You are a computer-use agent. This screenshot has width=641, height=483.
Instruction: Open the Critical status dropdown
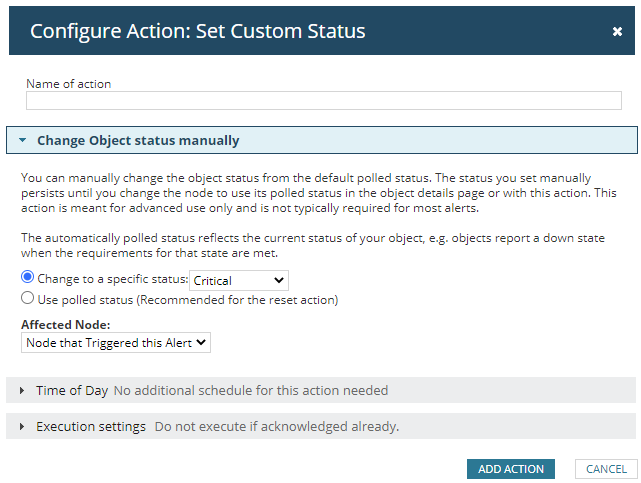239,280
